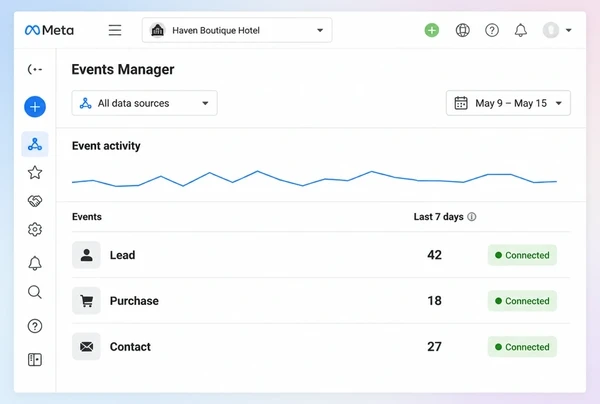Click the Meta logo
The width and height of the screenshot is (600, 404).
click(x=49, y=30)
